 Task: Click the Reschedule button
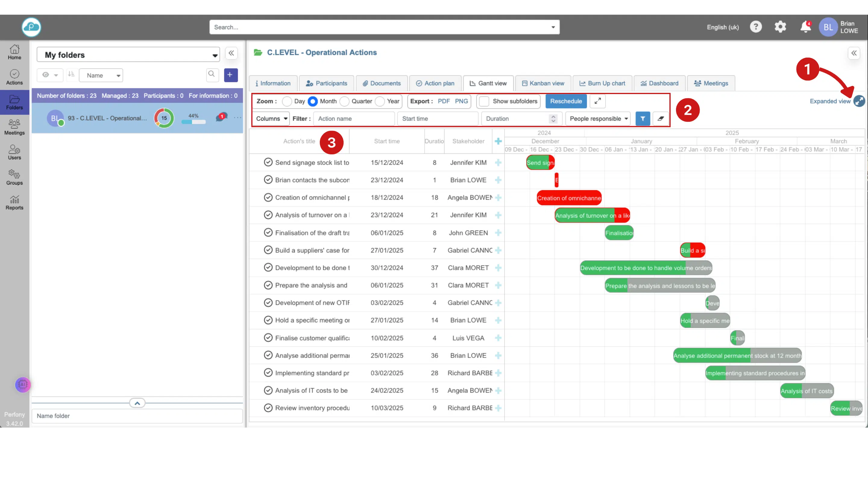(566, 101)
